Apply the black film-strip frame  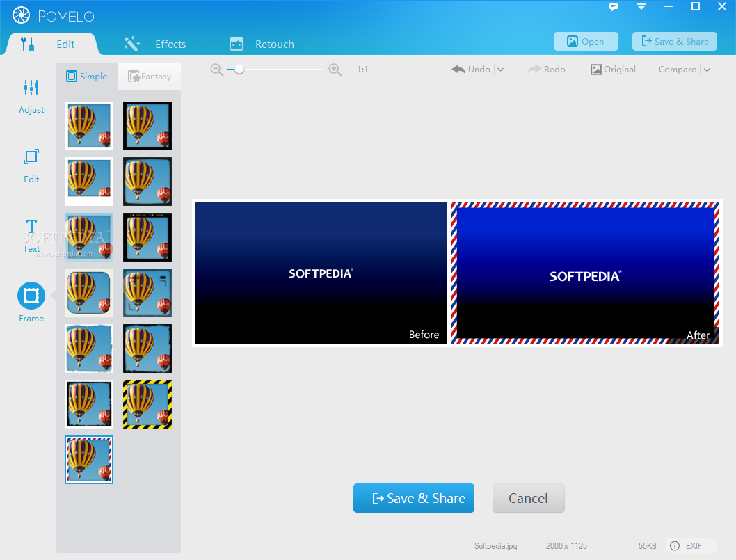(147, 237)
